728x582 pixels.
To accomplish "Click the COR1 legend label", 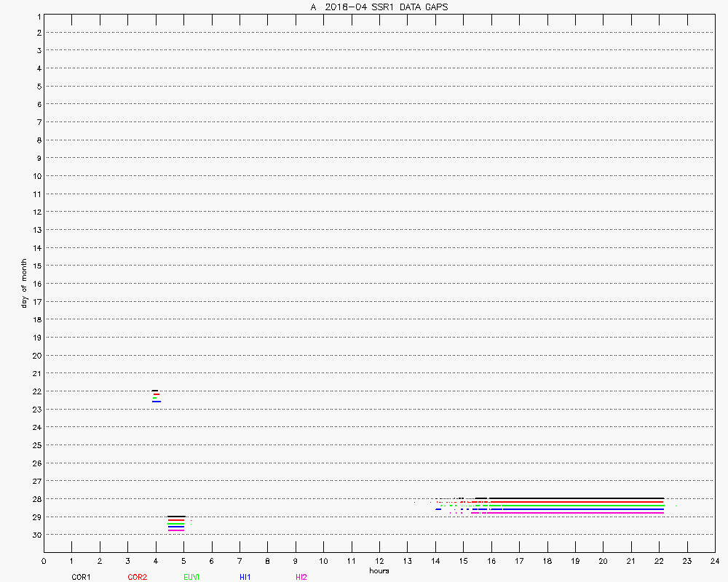I will coord(80,577).
